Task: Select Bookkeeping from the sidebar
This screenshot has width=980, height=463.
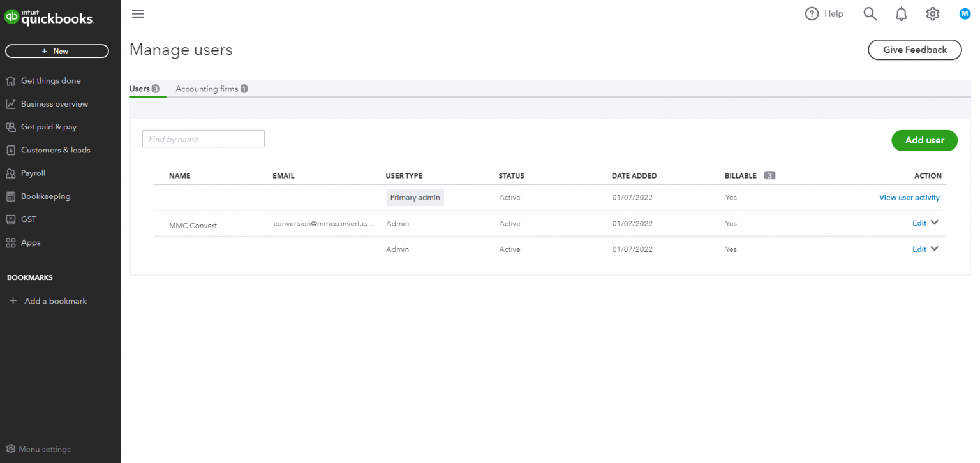Action: pyautogui.click(x=45, y=196)
